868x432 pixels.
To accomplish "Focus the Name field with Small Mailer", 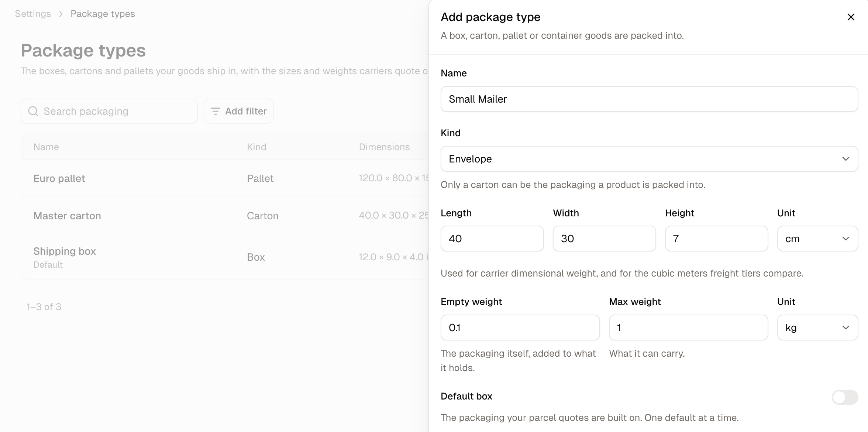I will pos(649,99).
